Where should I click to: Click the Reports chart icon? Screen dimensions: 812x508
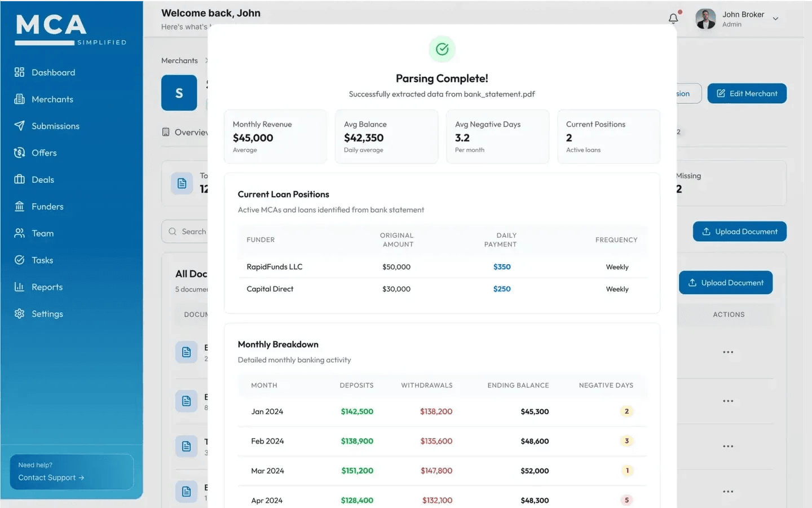point(19,287)
